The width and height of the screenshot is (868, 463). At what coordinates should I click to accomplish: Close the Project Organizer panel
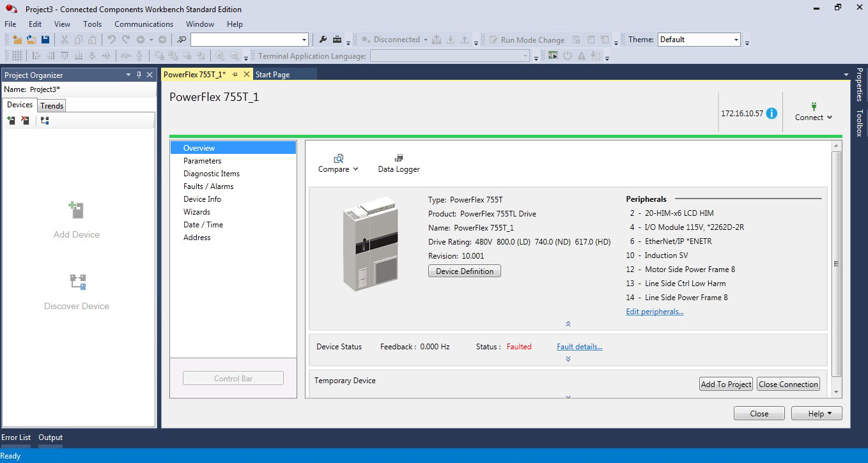click(150, 75)
